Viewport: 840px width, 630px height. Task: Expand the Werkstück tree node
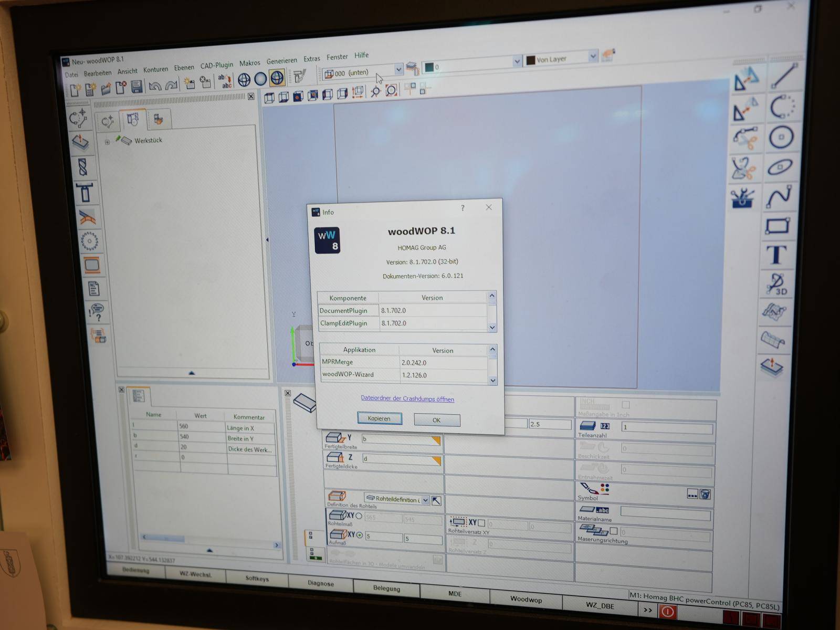click(107, 142)
